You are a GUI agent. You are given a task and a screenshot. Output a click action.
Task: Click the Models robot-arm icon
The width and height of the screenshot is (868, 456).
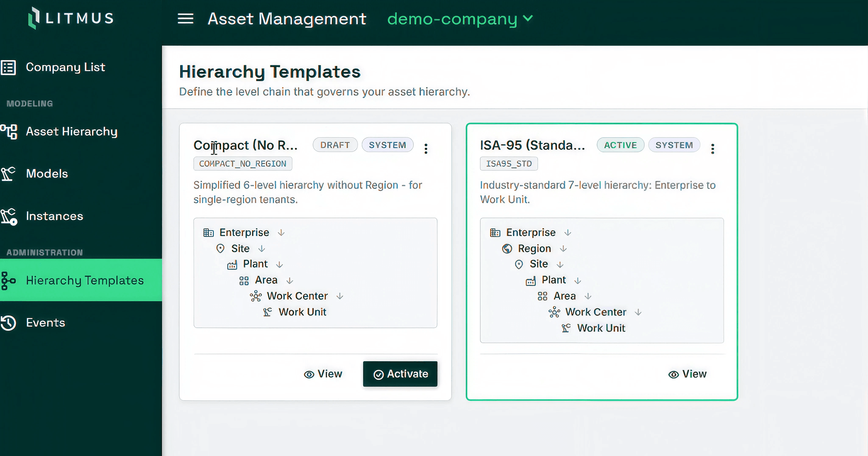[8, 174]
